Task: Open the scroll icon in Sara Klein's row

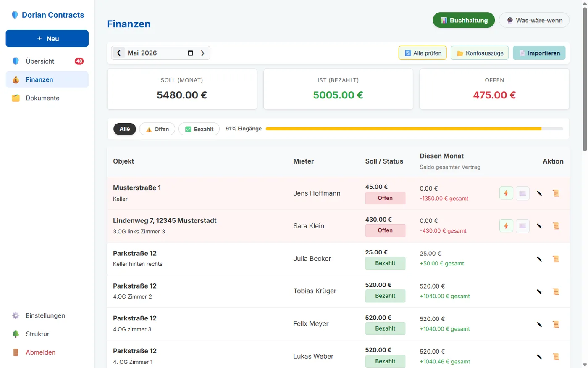Action: [x=556, y=226]
